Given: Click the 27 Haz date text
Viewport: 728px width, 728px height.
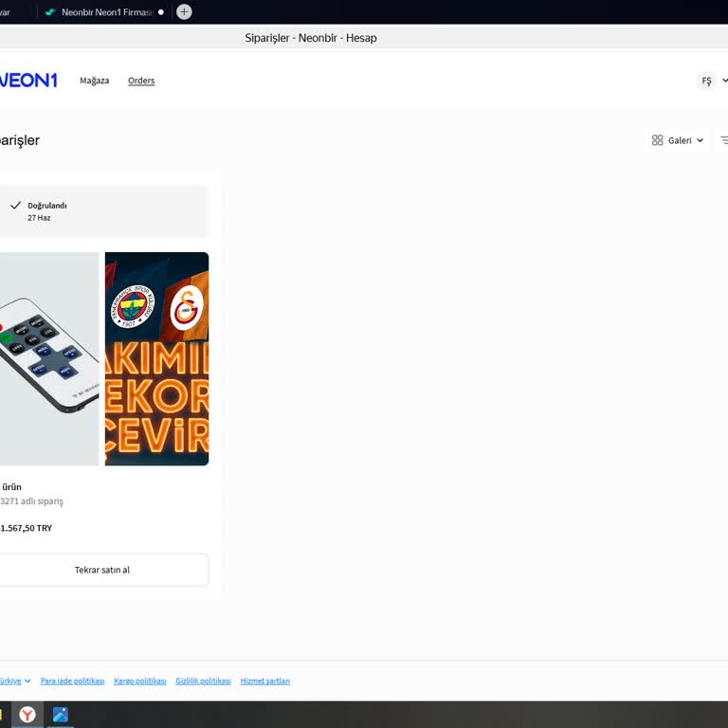Looking at the screenshot, I should tap(39, 218).
